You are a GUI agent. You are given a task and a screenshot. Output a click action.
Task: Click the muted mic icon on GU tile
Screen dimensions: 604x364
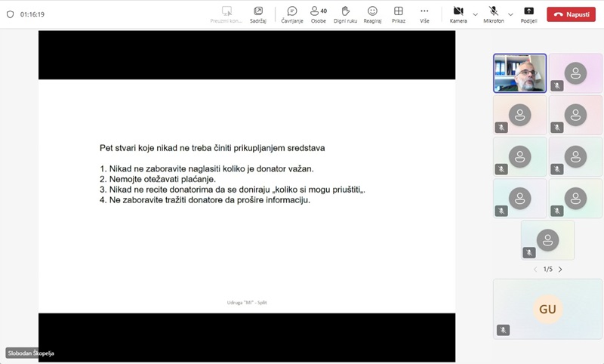503,330
